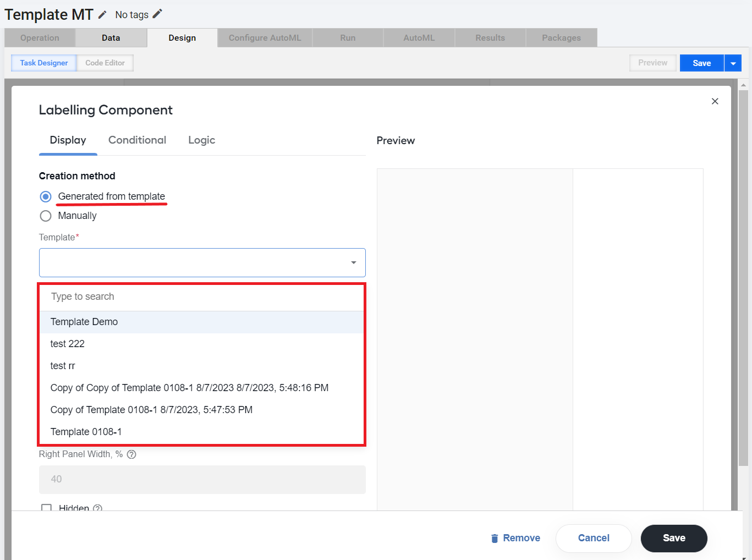Select Task Designer view
This screenshot has height=560, width=752.
click(44, 63)
